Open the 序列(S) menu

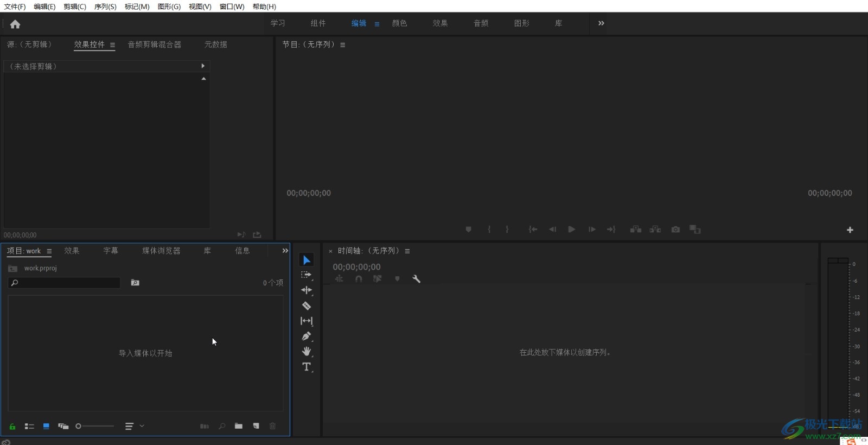click(x=105, y=7)
